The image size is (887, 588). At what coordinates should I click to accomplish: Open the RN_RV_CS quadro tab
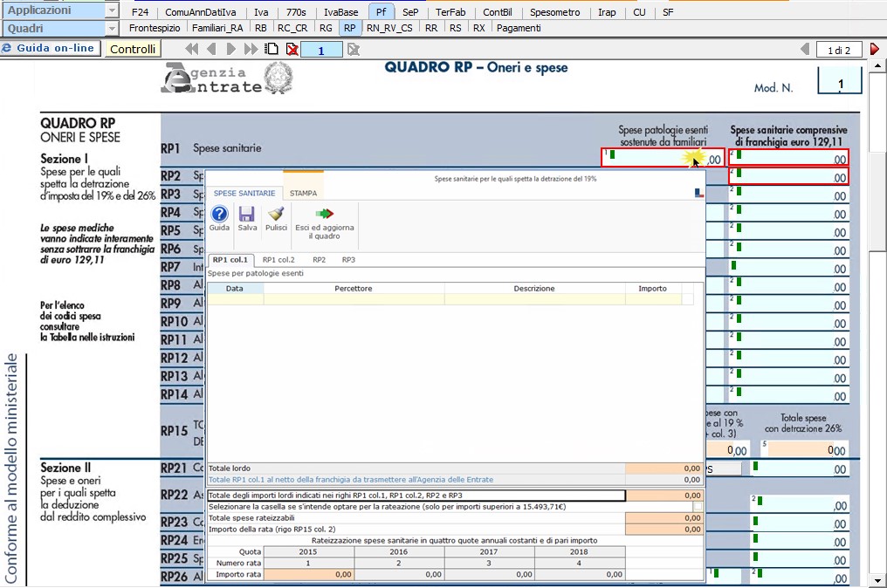tap(389, 28)
